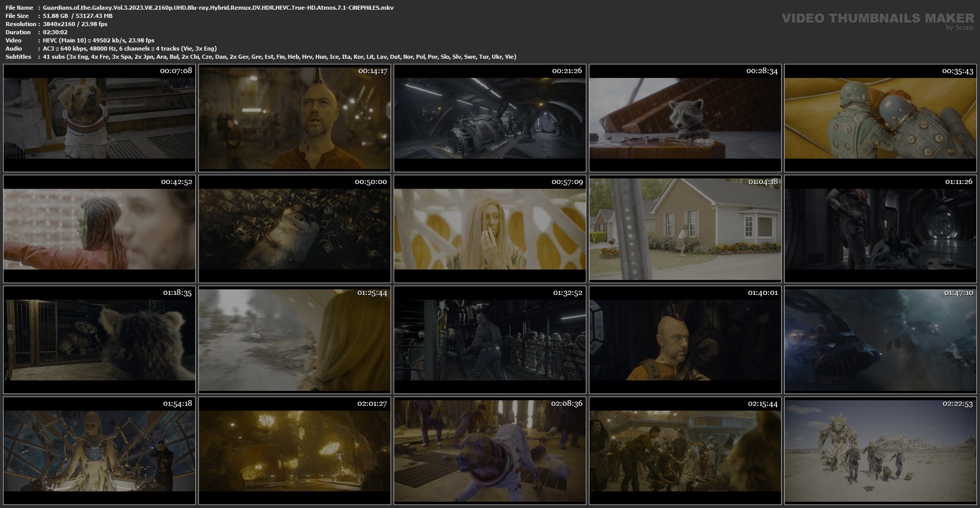
Task: Open the thumbnail stamped 01:32:52
Action: coord(490,340)
